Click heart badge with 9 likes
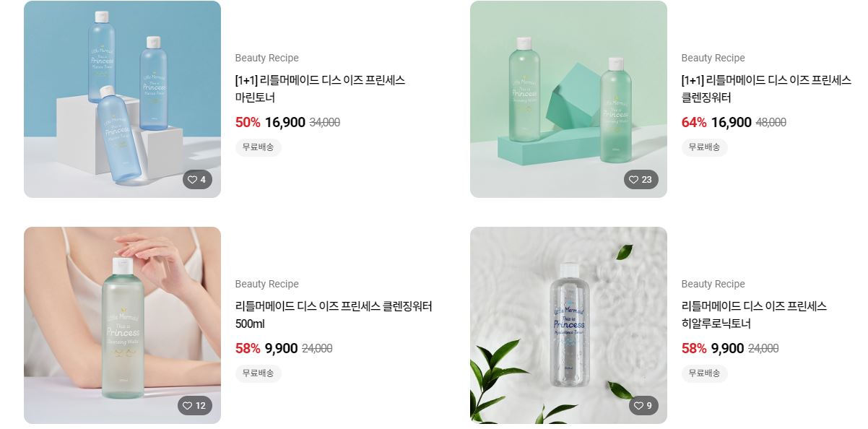 click(x=643, y=406)
